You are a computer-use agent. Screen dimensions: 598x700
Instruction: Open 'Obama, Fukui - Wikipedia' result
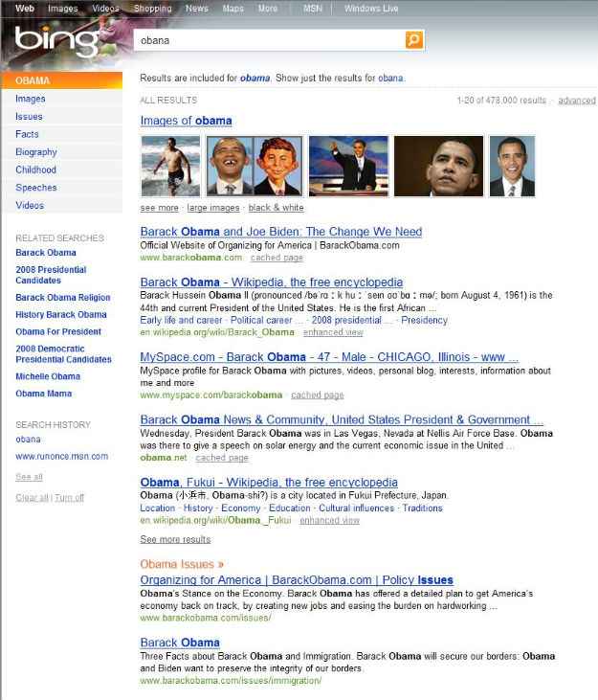tap(269, 482)
